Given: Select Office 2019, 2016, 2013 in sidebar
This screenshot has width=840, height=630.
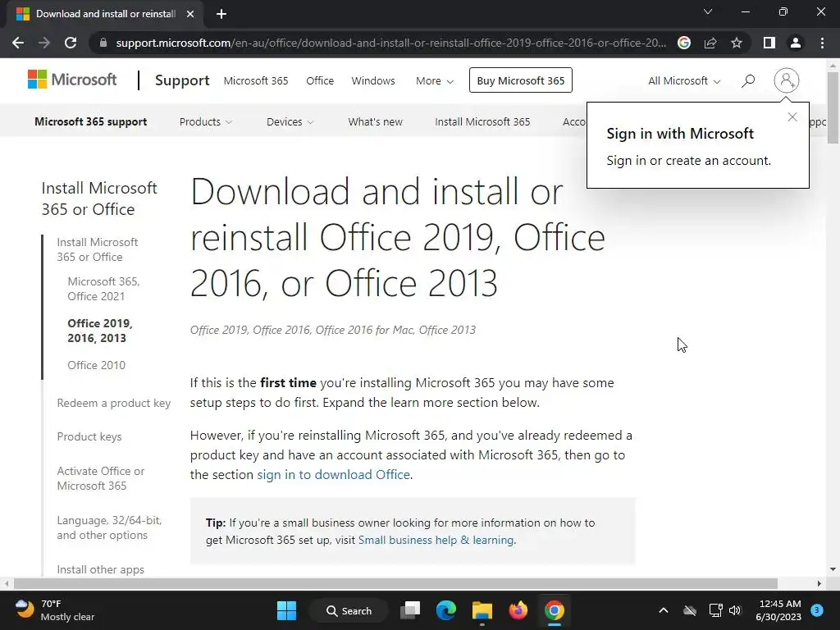Looking at the screenshot, I should pyautogui.click(x=100, y=331).
